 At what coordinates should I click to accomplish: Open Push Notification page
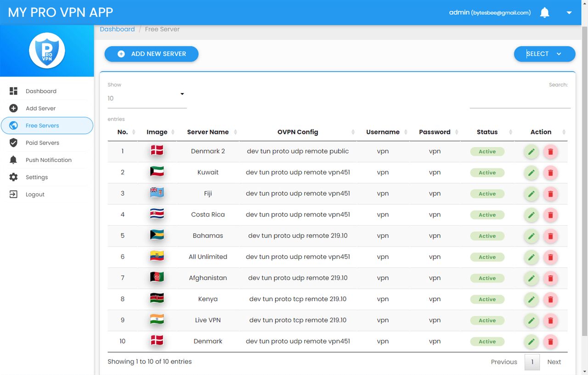[x=47, y=160]
